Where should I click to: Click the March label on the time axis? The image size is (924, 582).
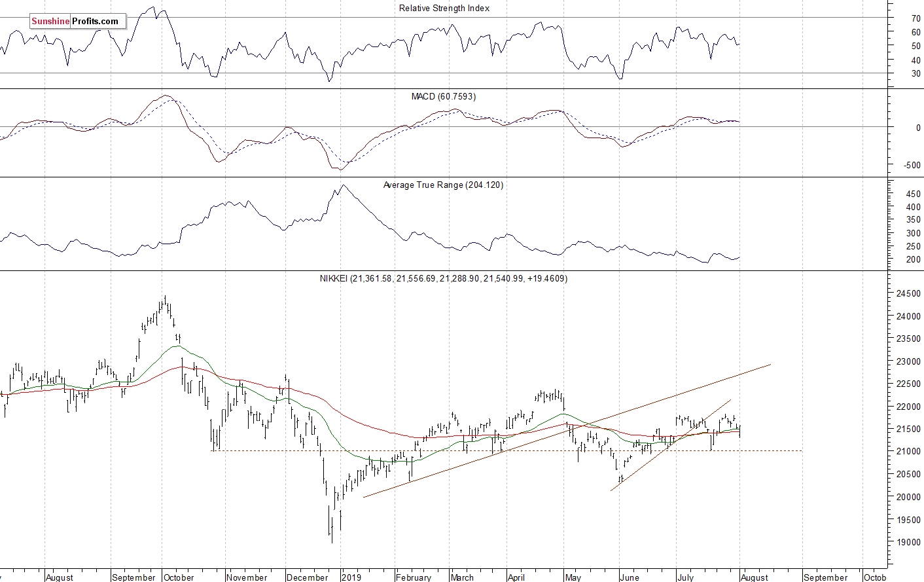click(462, 577)
